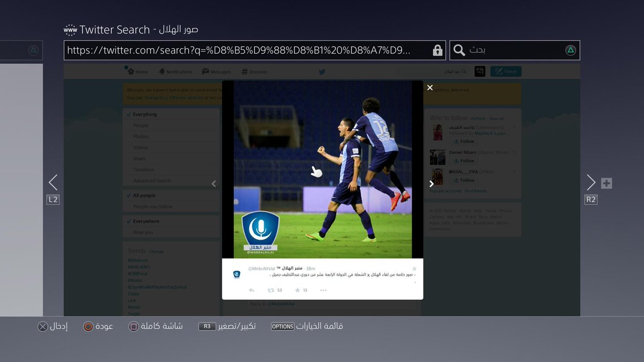Viewport: 644px width, 362px height.
Task: Click the circle back hint (عودة)
Action: coord(98,326)
